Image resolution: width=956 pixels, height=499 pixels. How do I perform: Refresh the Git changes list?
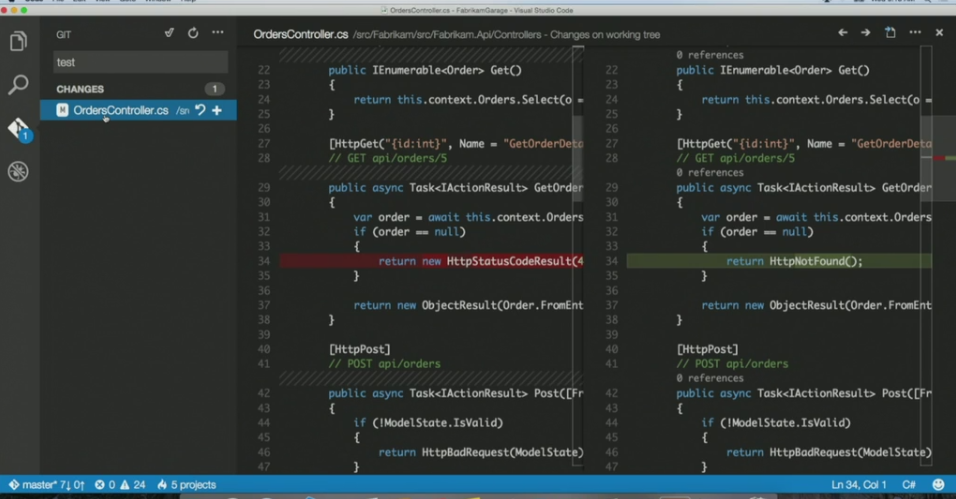click(193, 34)
